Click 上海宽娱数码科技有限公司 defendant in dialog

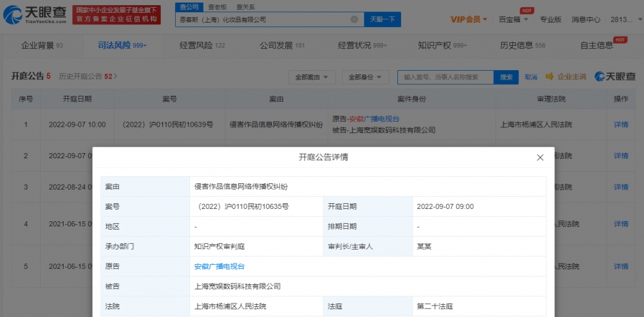(238, 286)
